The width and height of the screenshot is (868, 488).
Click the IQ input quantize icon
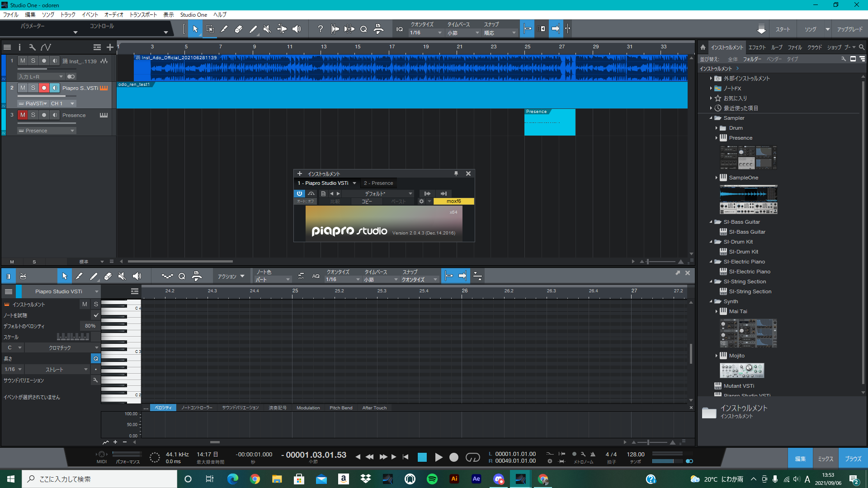point(400,29)
